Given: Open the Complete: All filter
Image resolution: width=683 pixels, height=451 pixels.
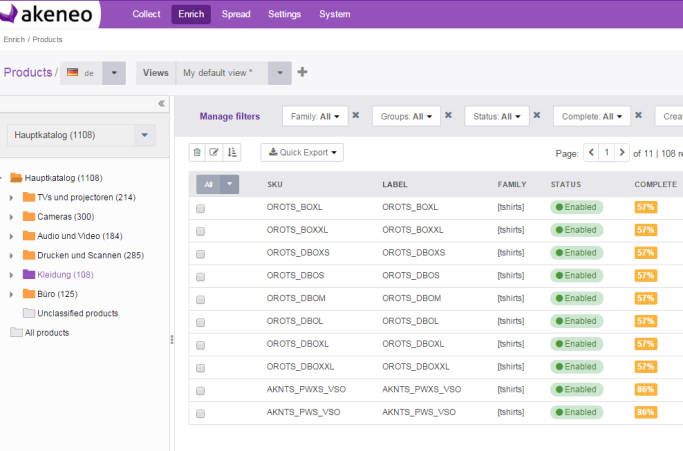Looking at the screenshot, I should pos(592,116).
